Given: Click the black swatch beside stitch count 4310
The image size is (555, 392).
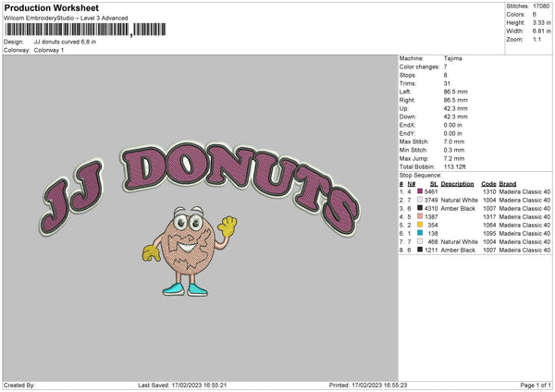Looking at the screenshot, I should [x=420, y=208].
